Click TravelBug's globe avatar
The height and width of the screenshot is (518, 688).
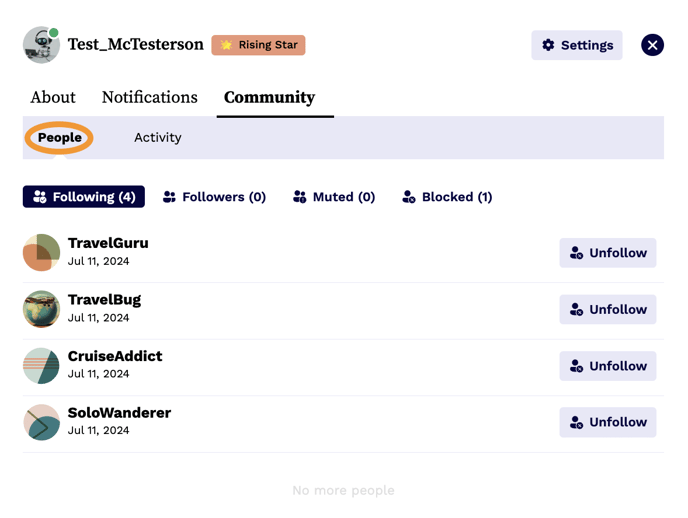pos(41,309)
